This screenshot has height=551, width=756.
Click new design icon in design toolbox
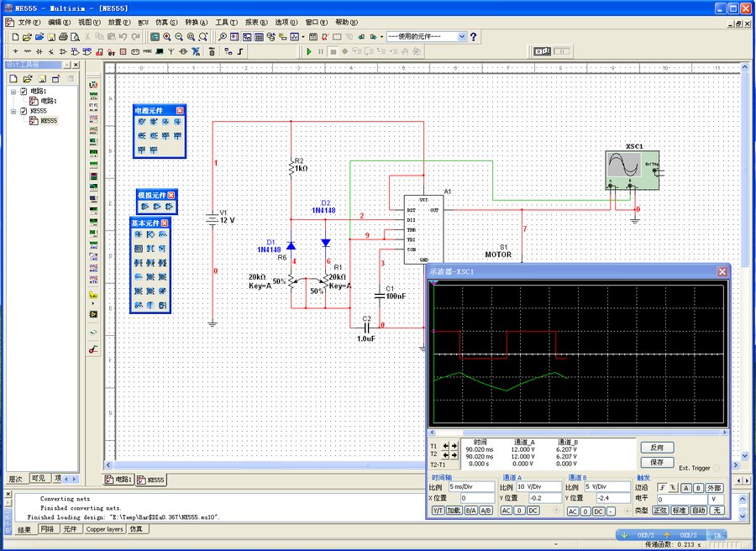tap(13, 79)
